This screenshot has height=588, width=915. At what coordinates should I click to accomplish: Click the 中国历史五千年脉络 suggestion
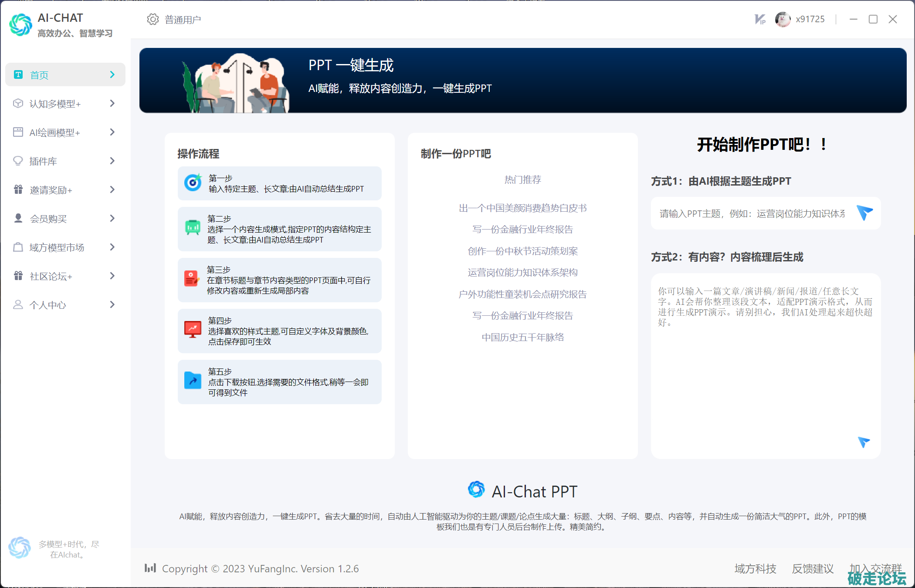(x=522, y=337)
